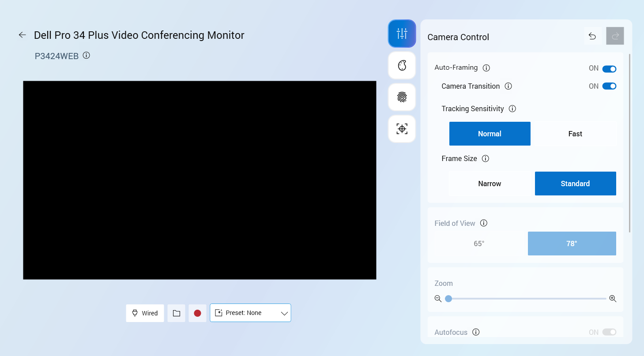This screenshot has width=644, height=356.
Task: Open the media folder icon
Action: [x=177, y=313]
